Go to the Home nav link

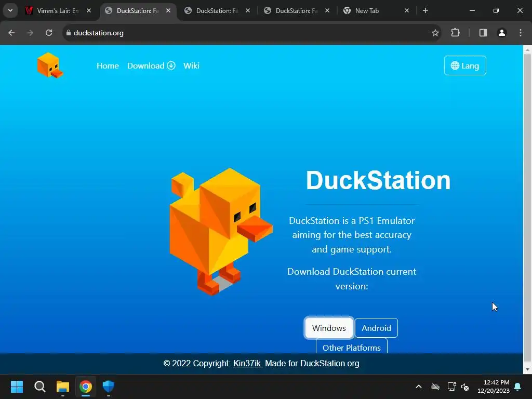tap(108, 66)
